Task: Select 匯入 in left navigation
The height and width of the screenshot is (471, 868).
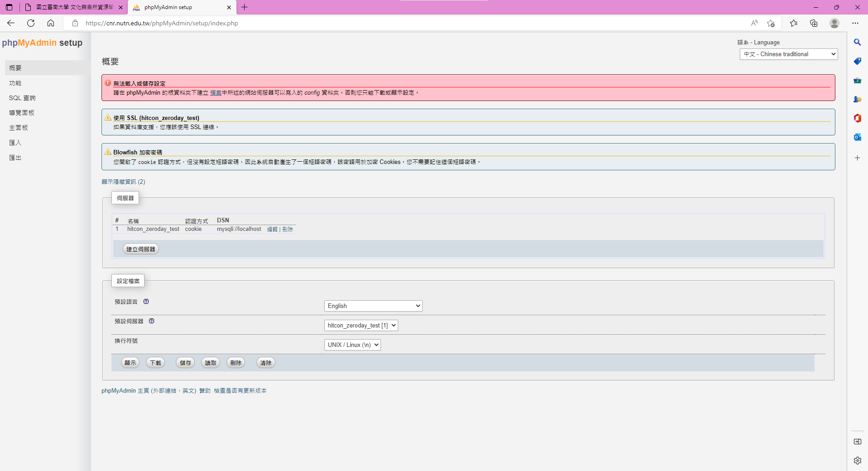Action: tap(15, 143)
